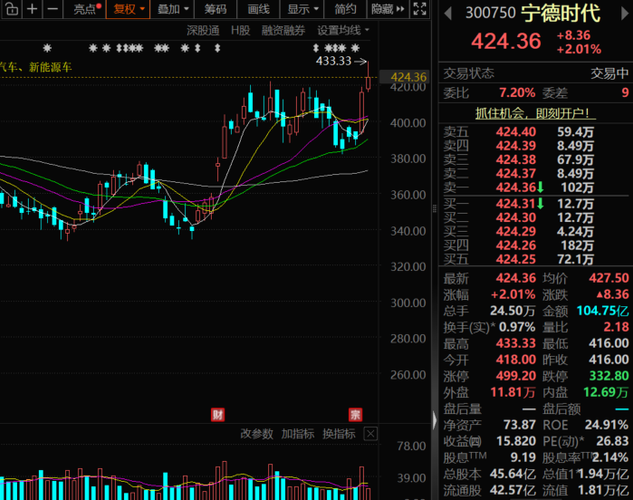633x500 pixels.
Task: Click green down arrow beside 买一 price
Action: [540, 204]
